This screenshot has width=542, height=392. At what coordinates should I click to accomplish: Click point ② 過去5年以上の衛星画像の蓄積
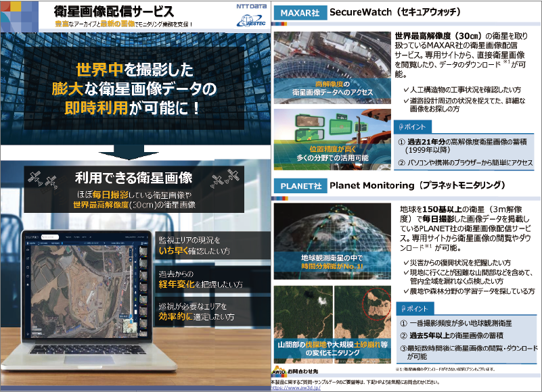(452, 335)
